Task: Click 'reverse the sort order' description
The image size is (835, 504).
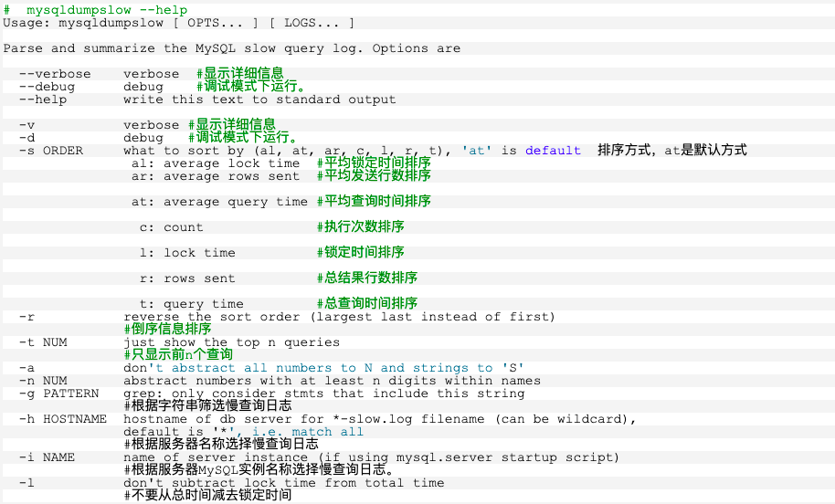Action: point(339,317)
